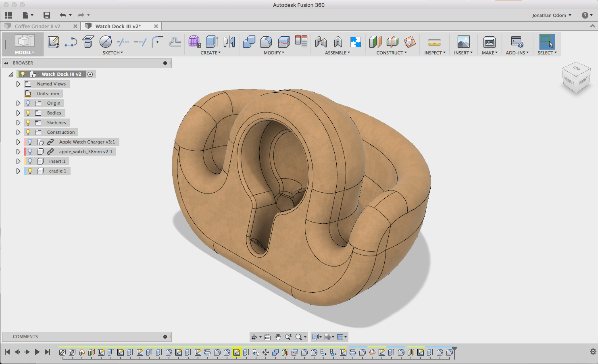
Task: Select the sketch Fillet tool
Action: 157,42
